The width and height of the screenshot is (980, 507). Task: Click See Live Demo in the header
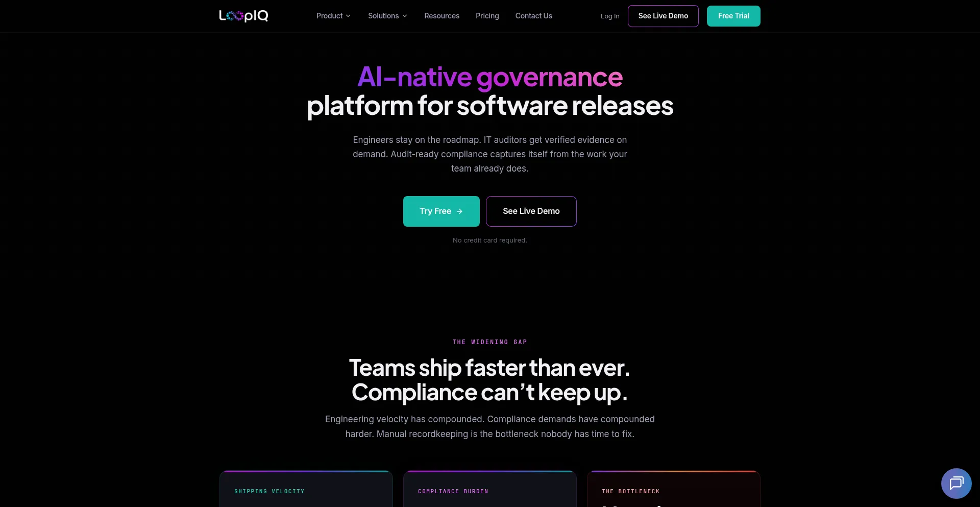tap(663, 16)
